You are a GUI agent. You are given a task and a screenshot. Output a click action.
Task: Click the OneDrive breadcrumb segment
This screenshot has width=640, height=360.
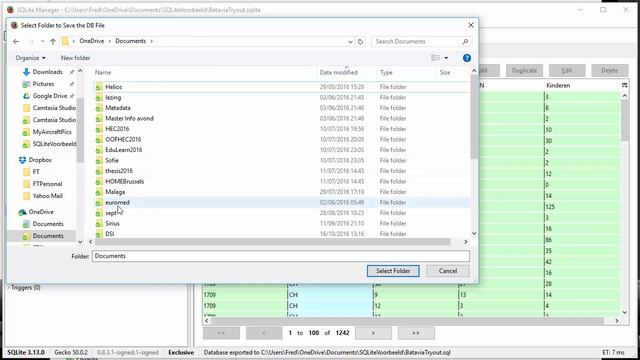pyautogui.click(x=91, y=41)
